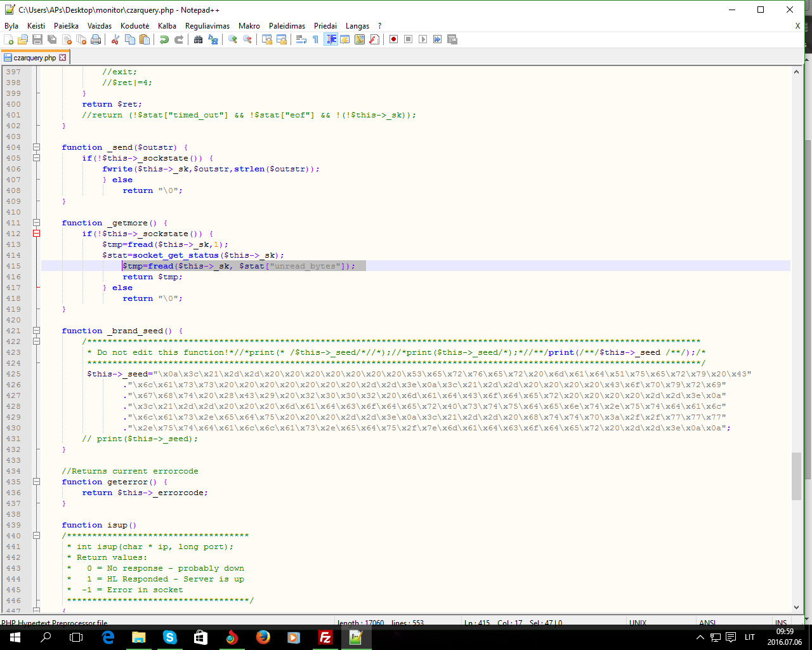Enable synchronized horizontal scrolling icon

[282, 39]
